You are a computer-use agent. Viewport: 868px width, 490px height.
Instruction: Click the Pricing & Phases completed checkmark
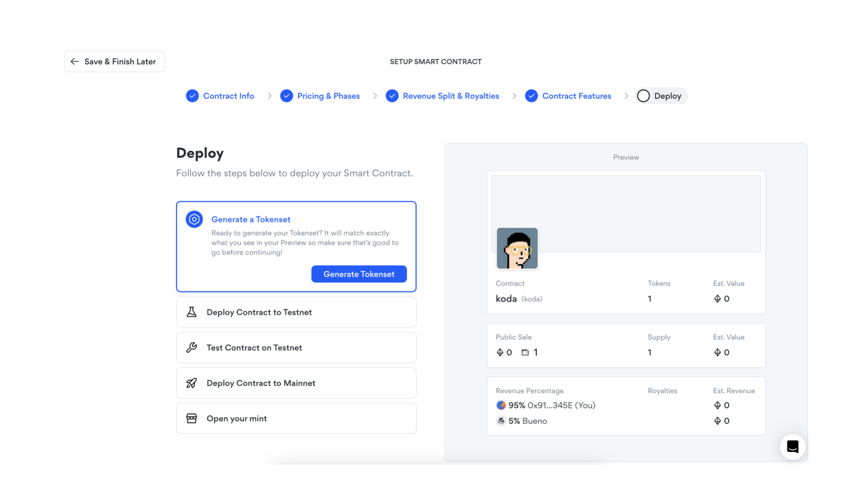[286, 96]
